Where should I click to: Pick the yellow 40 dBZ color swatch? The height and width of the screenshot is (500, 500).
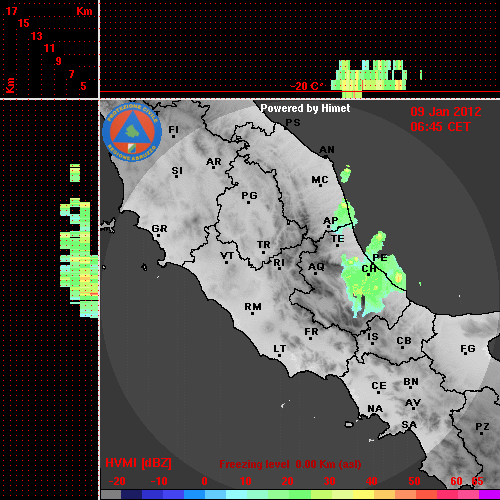coord(364,494)
